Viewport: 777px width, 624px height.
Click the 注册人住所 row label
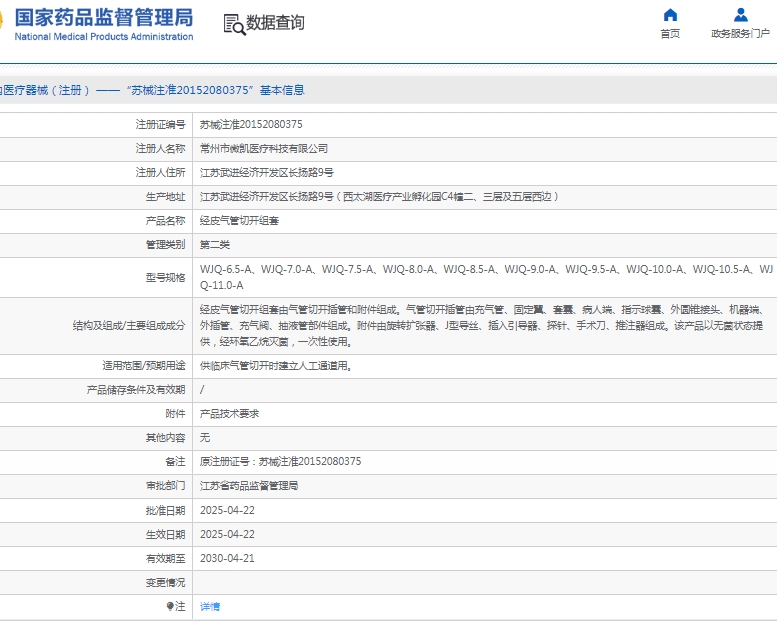[x=161, y=172]
